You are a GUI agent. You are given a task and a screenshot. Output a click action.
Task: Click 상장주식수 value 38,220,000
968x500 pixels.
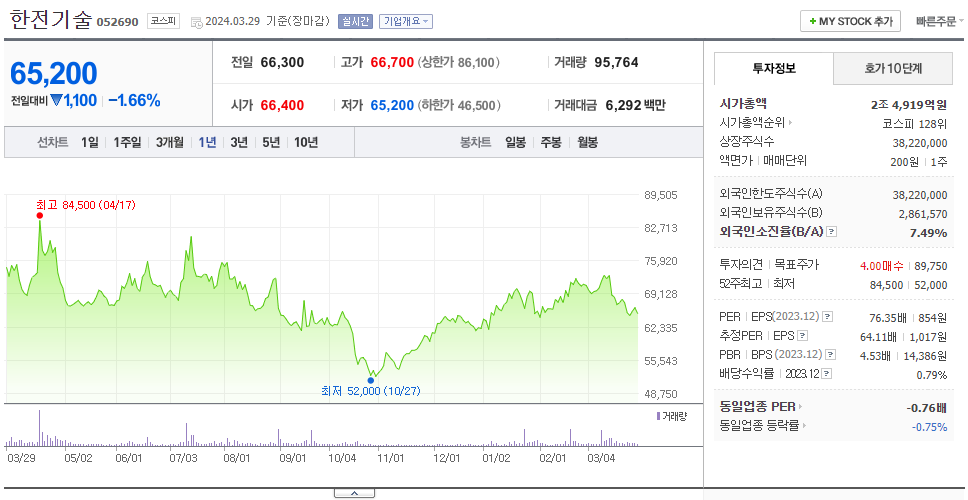pyautogui.click(x=920, y=143)
